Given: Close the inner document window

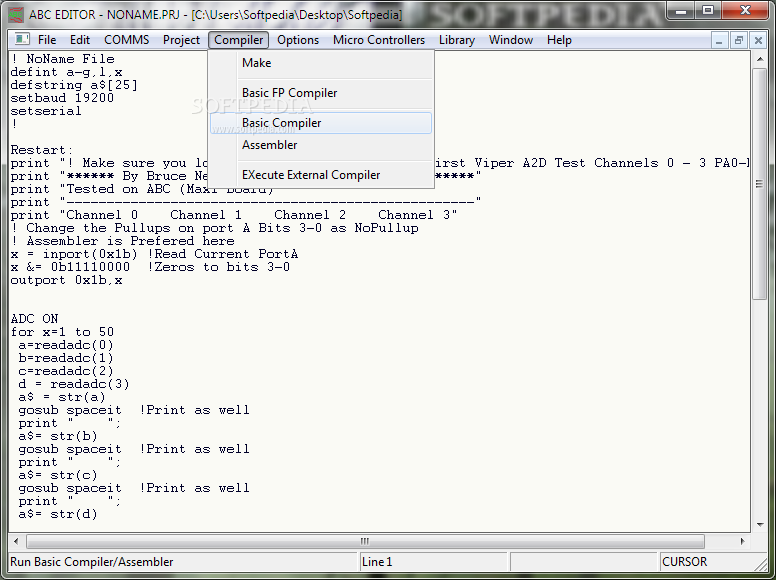Looking at the screenshot, I should [758, 41].
